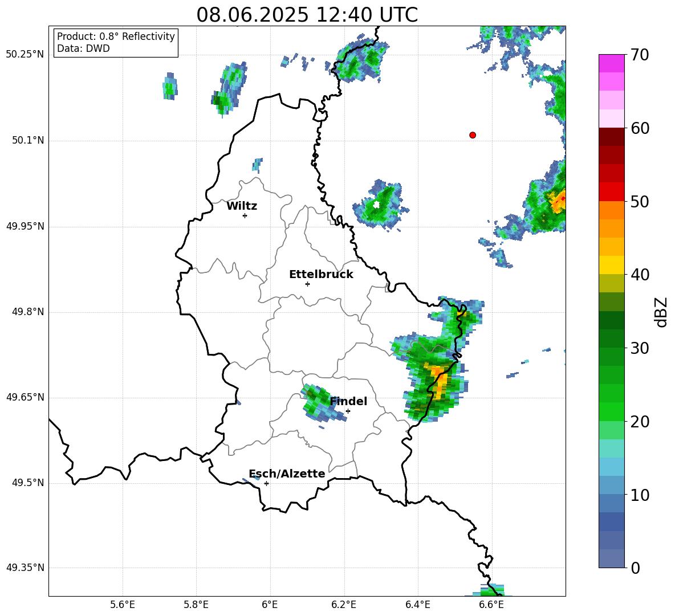Click the '5.8°E' longitude label
Screen dimensions: 675x616
[x=196, y=605]
